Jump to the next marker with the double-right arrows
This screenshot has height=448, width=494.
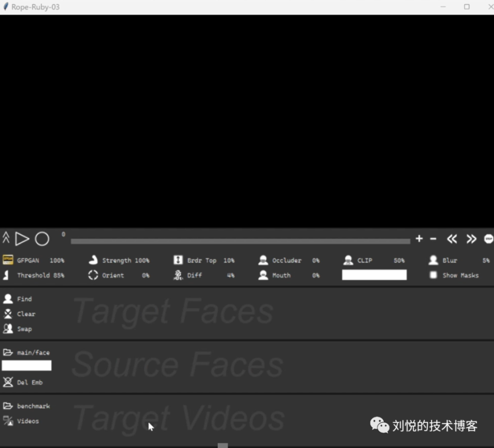point(471,239)
